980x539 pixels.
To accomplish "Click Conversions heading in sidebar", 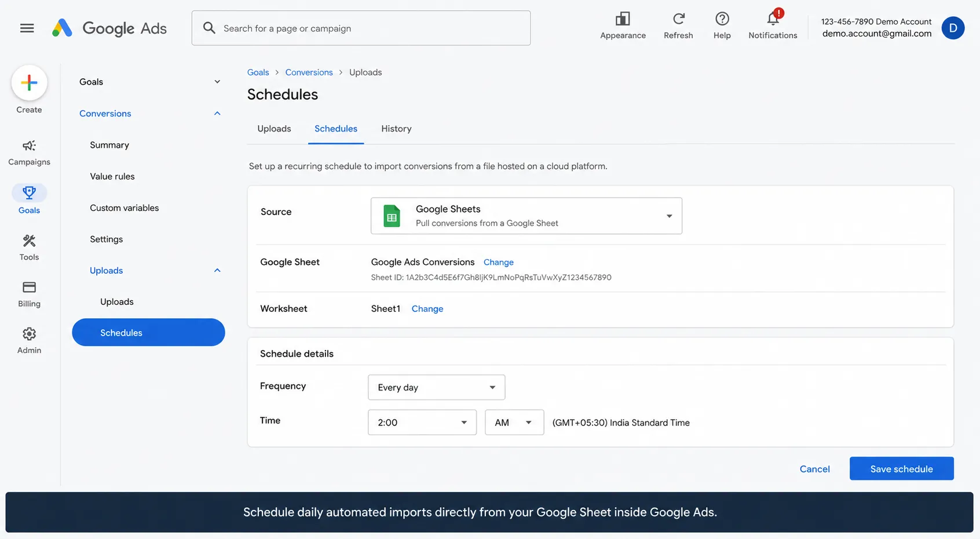I will point(105,114).
